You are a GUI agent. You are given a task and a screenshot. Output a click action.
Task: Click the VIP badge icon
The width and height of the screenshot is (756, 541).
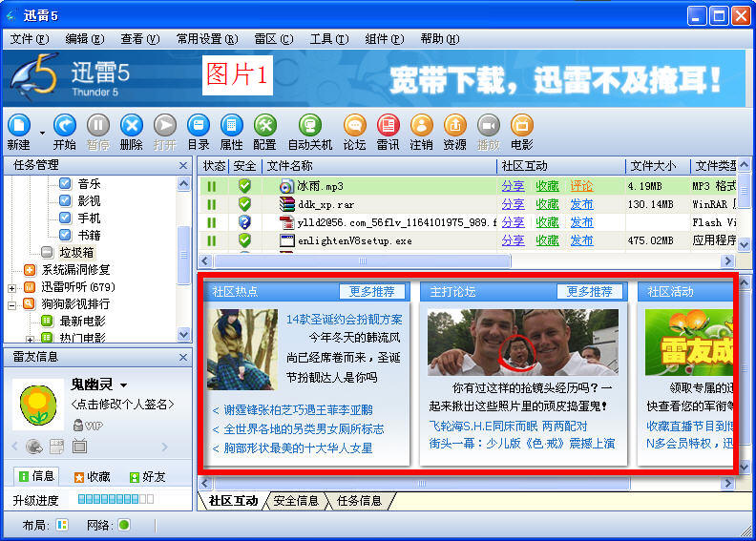(88, 426)
